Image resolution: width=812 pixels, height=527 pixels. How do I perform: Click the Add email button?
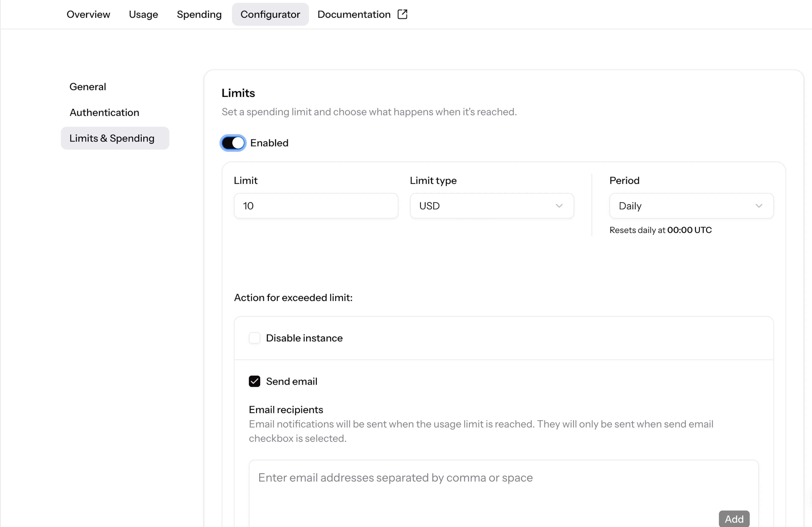click(734, 519)
